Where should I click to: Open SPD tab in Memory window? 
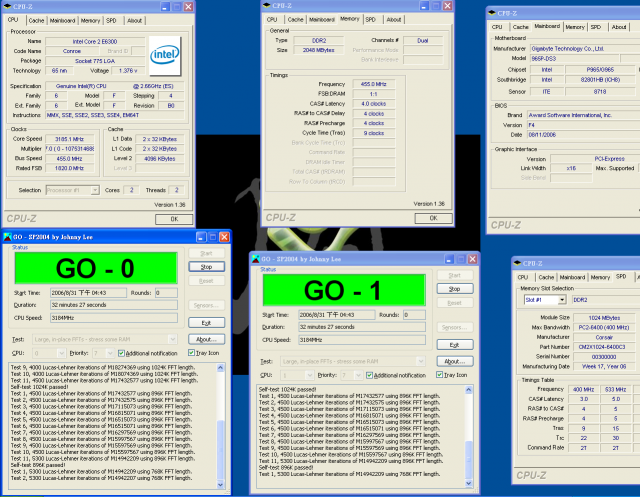click(371, 20)
